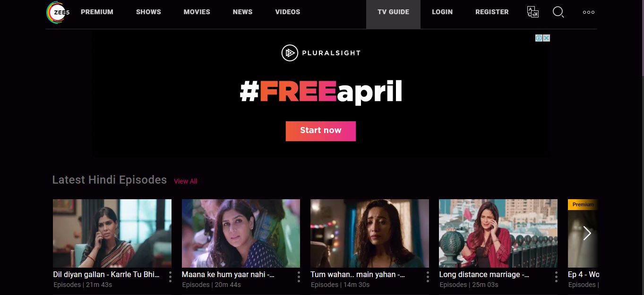Click the ad info icon
Viewport: 644px width, 295px height.
click(539, 38)
